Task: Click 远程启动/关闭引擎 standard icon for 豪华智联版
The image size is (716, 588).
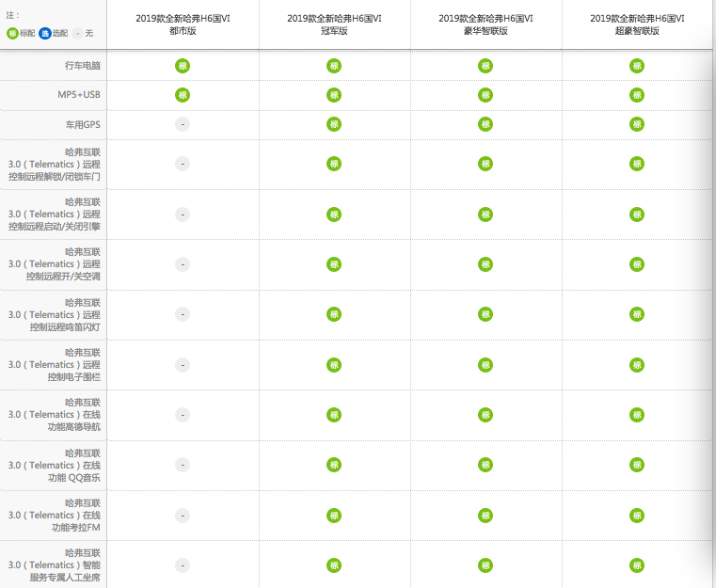Action: coord(485,215)
